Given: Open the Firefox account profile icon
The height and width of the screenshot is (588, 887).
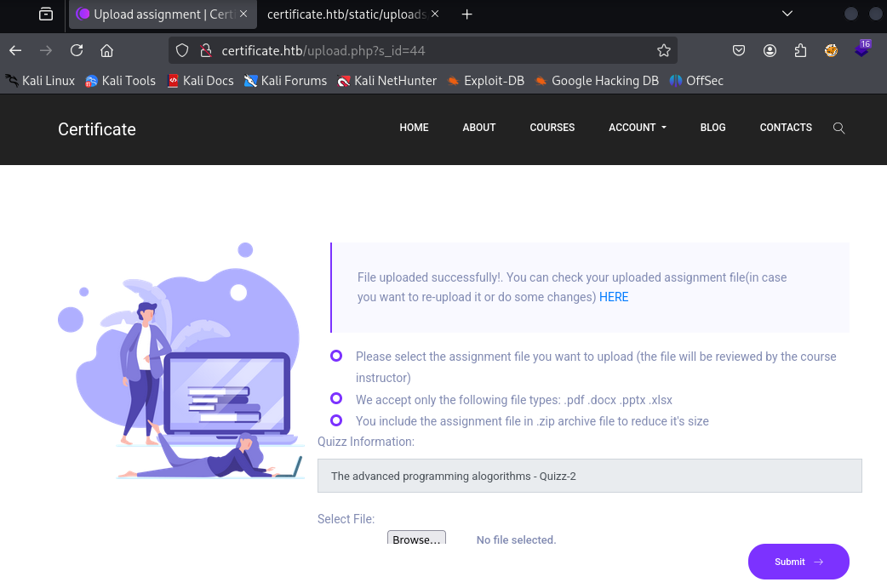Looking at the screenshot, I should point(770,50).
